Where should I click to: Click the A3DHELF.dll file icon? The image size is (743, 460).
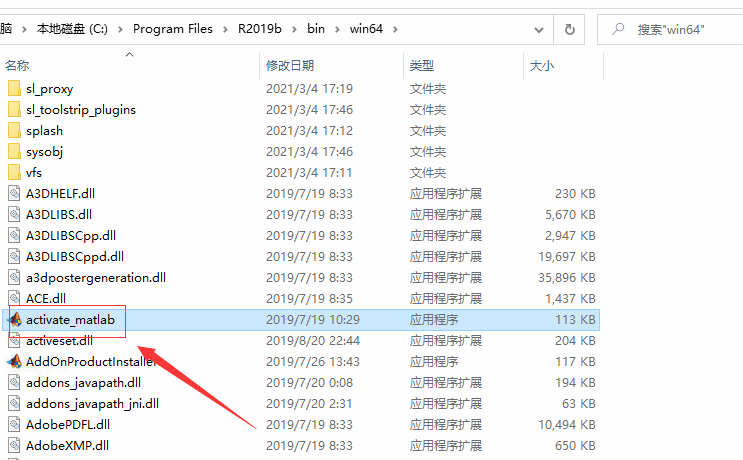click(14, 193)
